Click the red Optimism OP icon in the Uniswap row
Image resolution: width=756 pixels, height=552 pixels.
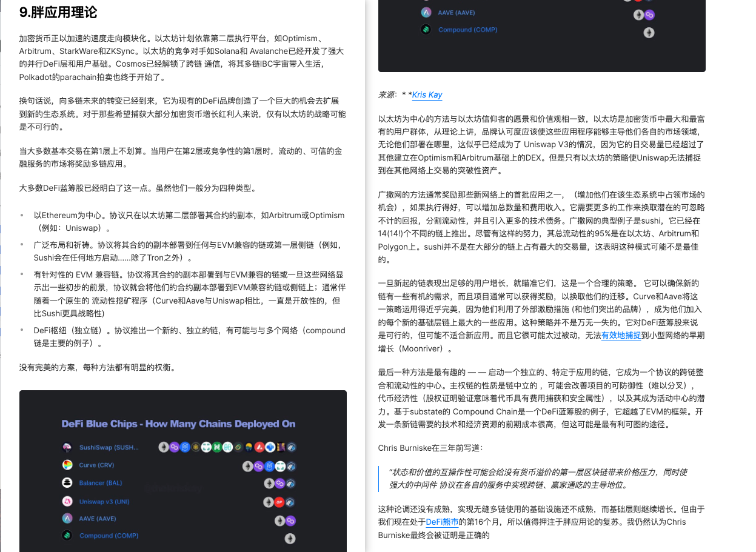click(x=279, y=502)
